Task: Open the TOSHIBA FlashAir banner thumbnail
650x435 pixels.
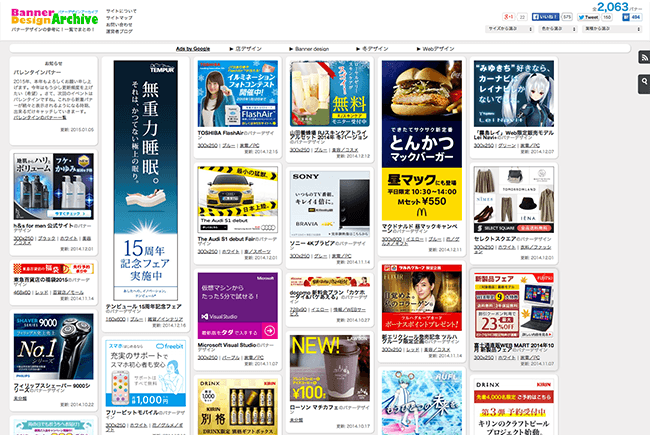Action: (237, 95)
